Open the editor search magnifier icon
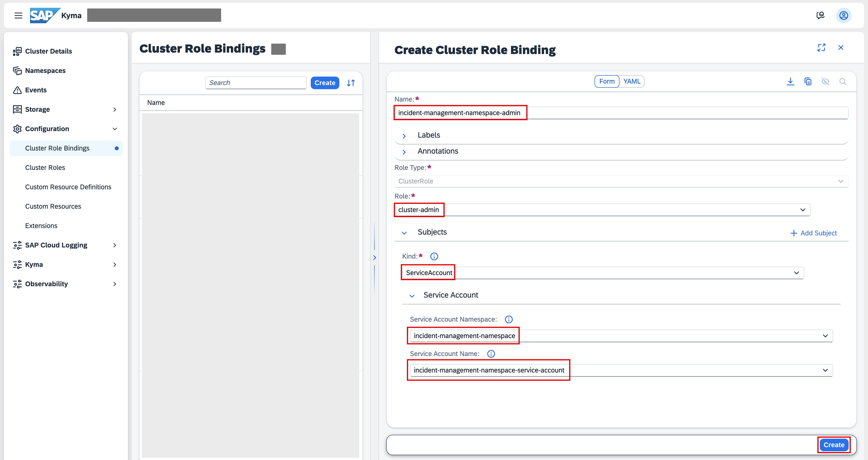The height and width of the screenshot is (460, 868). (843, 82)
